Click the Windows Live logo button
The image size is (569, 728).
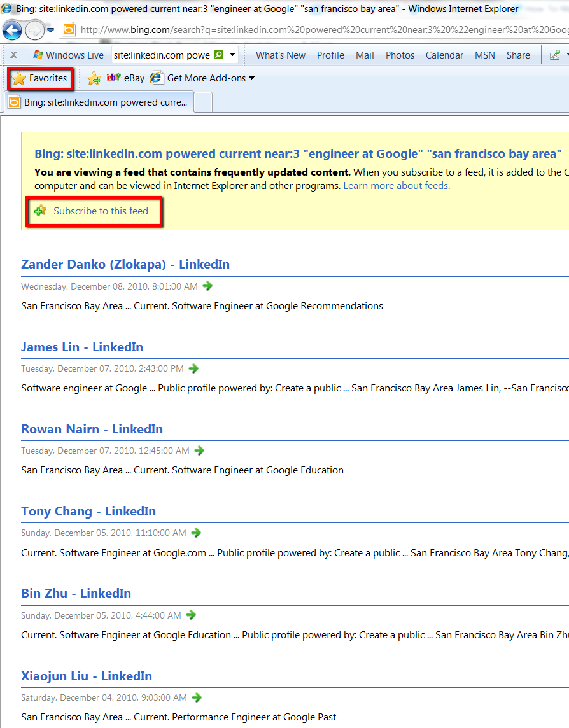[x=68, y=55]
